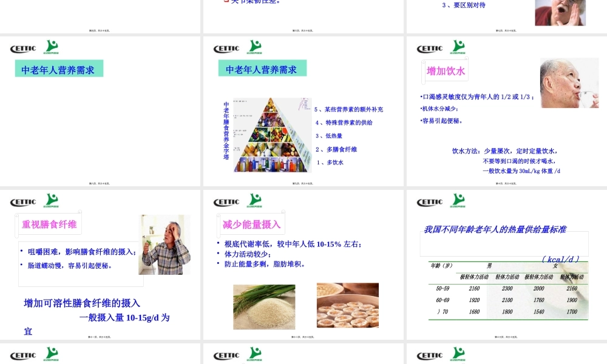
Task: Click the pink 减少能量摄入 heading
Action: 251,223
